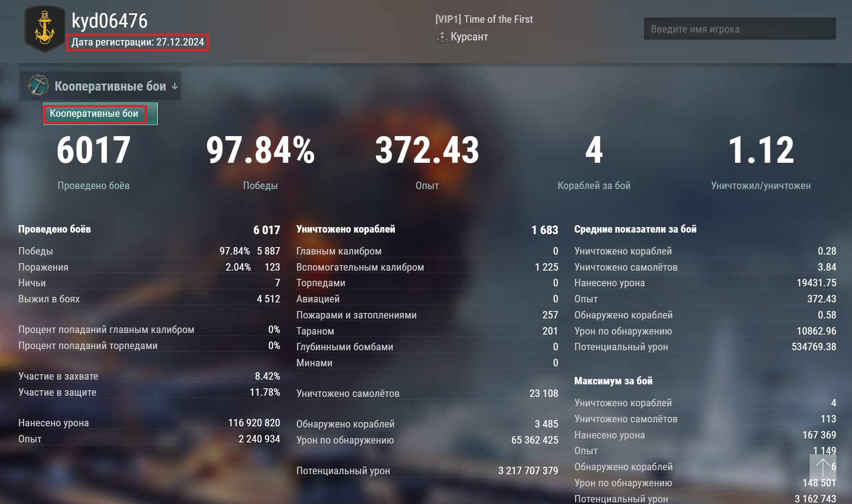Screen dimensions: 852x504
Task: Click total Опыт value 2 240 934
Action: (x=259, y=439)
